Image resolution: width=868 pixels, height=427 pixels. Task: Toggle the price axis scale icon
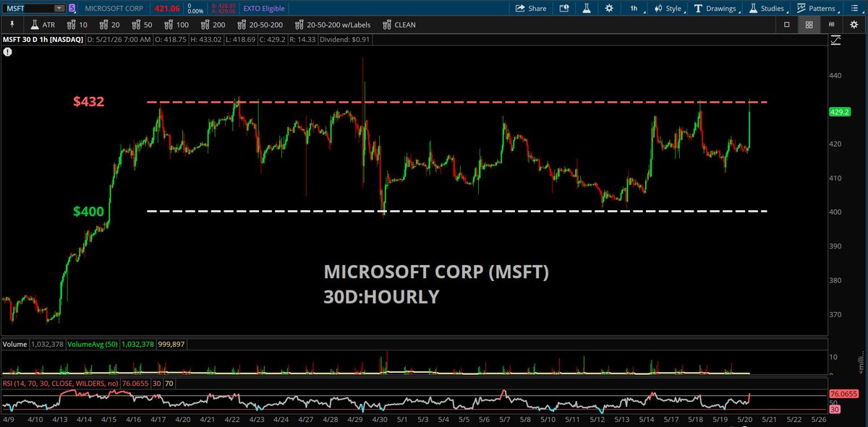[836, 42]
